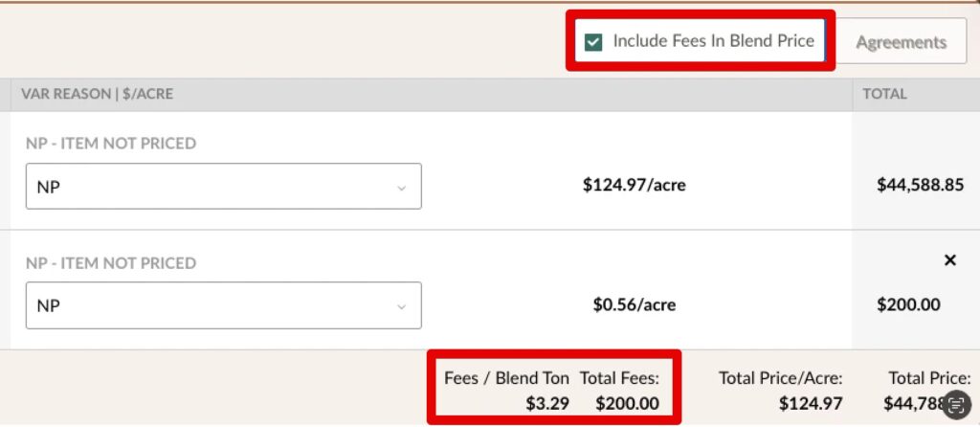Click the second row's NP - ITEM NOT PRICED label
Image resolution: width=980 pixels, height=427 pixels.
click(x=110, y=263)
